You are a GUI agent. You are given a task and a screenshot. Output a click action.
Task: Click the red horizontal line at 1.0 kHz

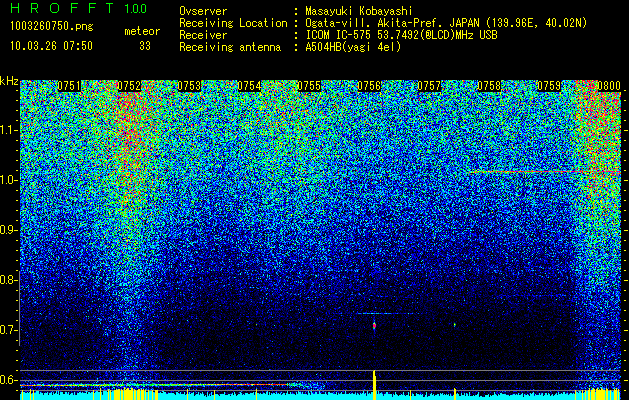tap(544, 171)
